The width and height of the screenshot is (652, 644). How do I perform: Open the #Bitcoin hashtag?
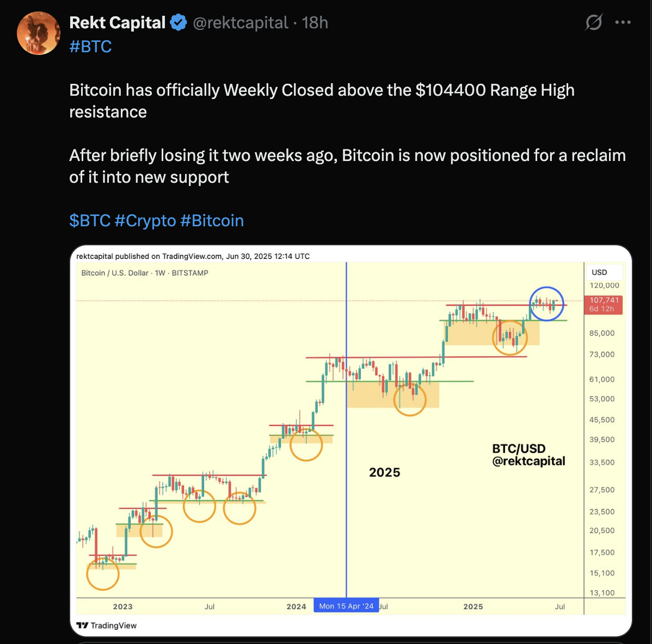click(212, 220)
